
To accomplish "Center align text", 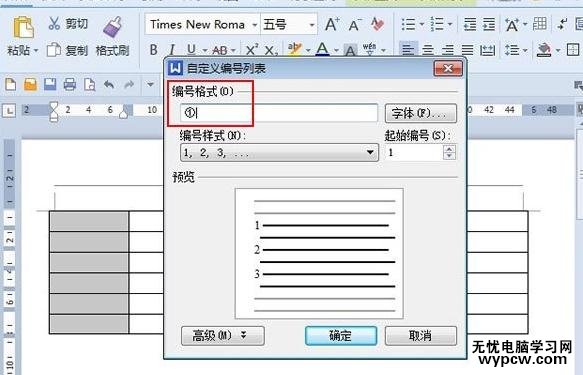I will 428,50.
